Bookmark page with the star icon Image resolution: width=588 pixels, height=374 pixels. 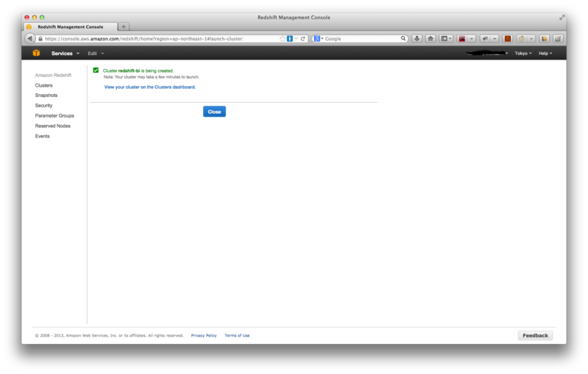pos(282,39)
